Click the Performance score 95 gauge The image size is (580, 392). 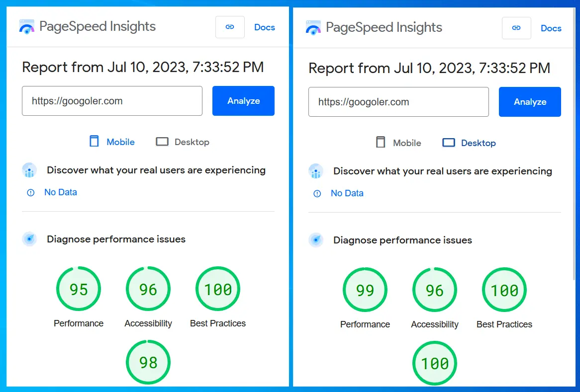tap(79, 289)
